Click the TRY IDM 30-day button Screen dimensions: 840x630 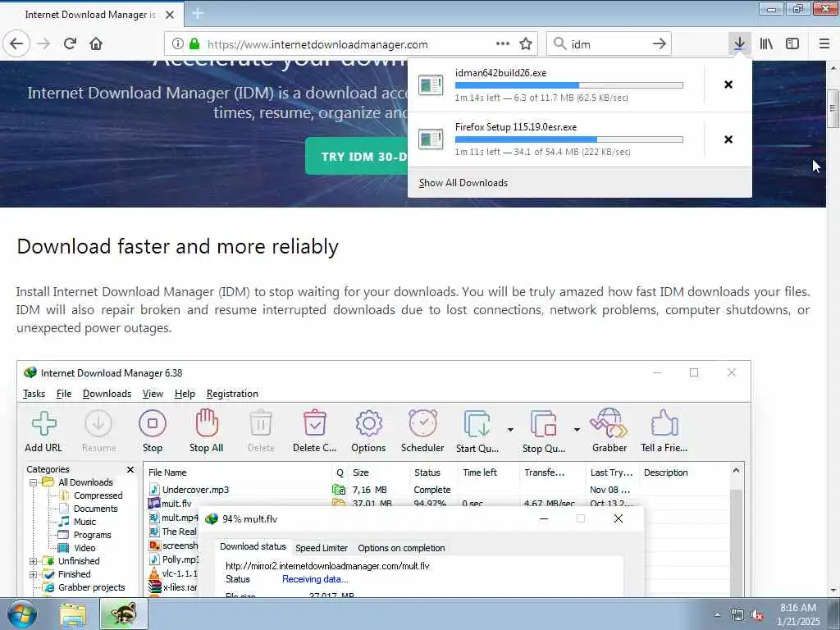[x=357, y=157]
